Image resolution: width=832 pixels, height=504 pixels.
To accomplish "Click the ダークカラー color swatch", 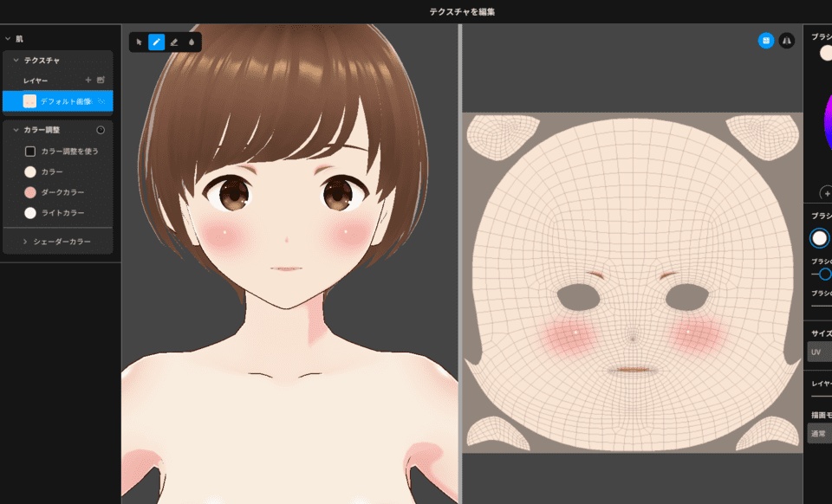I will (x=29, y=191).
